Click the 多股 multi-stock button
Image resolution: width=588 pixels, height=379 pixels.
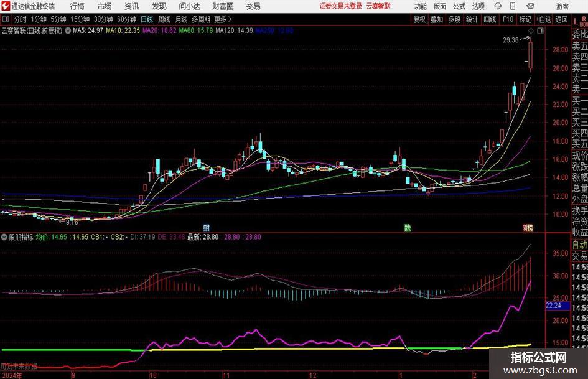[454, 19]
